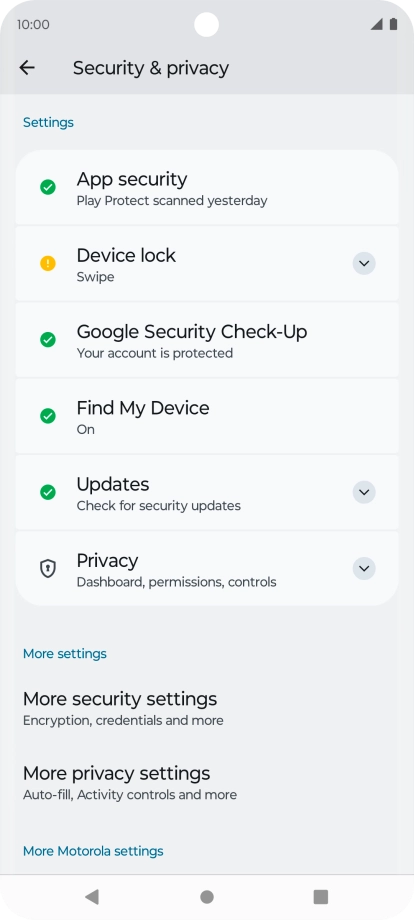Open More security settings
The image size is (414, 920).
pos(207,708)
